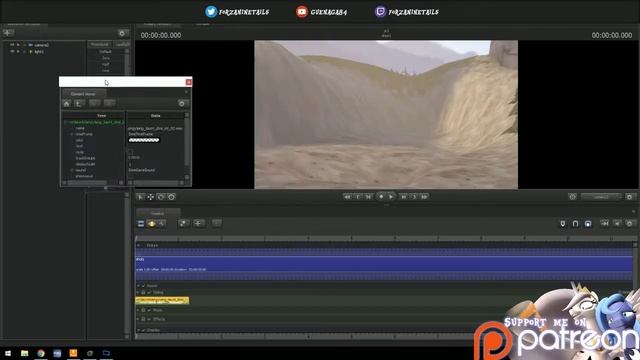This screenshot has height=360, width=640.
Task: Toggle magnet snapping in timeline
Action: (x=575, y=224)
